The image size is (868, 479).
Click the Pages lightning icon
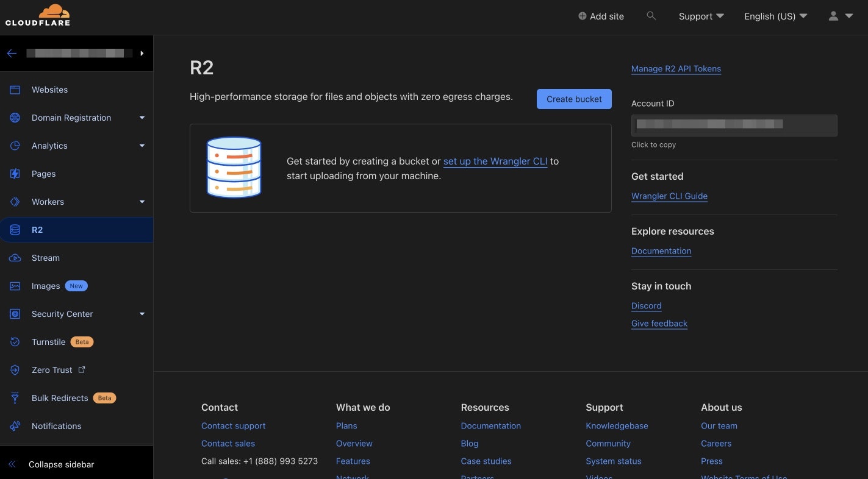15,174
